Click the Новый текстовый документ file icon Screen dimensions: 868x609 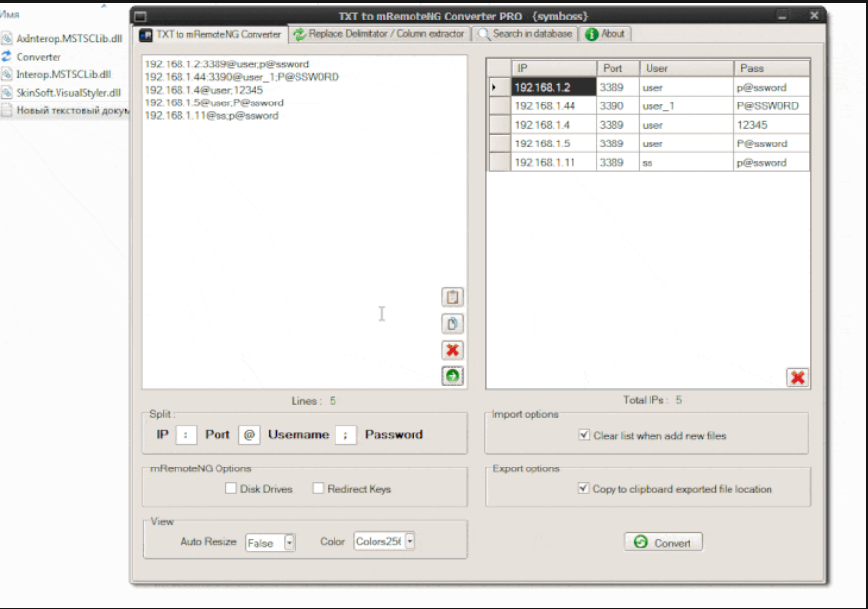[x=6, y=110]
